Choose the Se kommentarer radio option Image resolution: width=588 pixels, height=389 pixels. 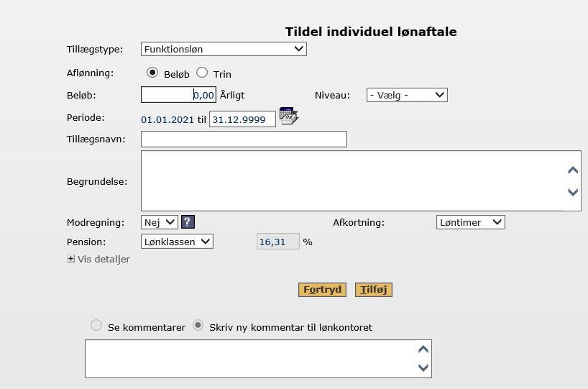coord(96,325)
